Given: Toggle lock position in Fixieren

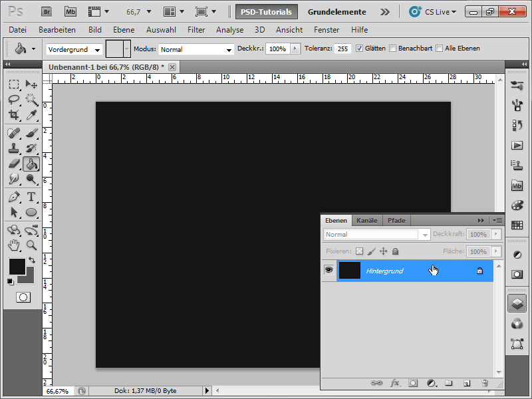Looking at the screenshot, I should point(384,251).
